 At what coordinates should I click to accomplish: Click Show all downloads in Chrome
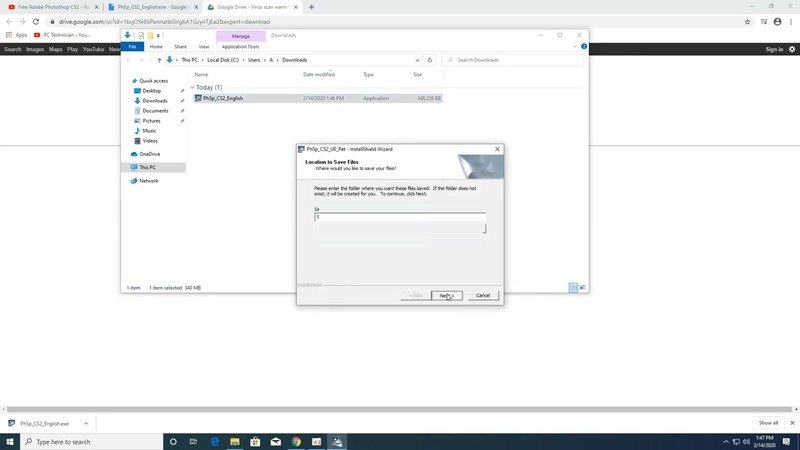tap(767, 423)
